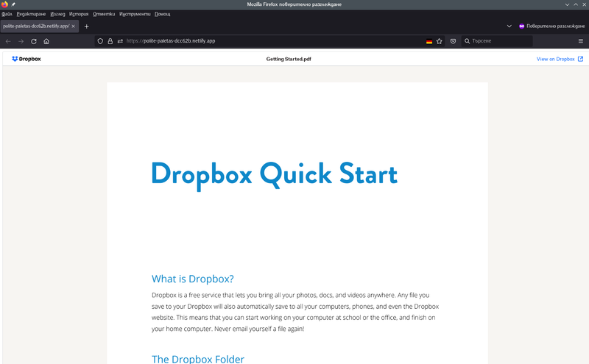Viewport: 589px width, 364px height.
Task: Expand the list all tabs chevron
Action: click(x=509, y=26)
